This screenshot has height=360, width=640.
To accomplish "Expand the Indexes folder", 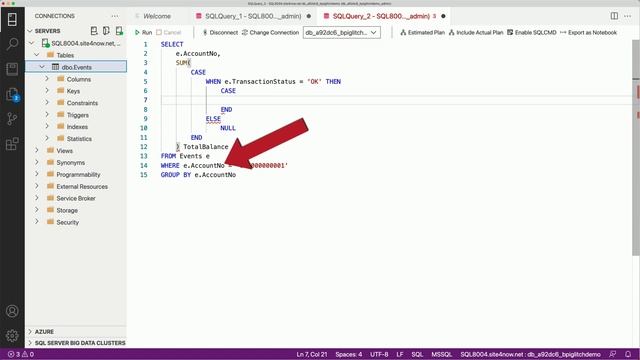I will pyautogui.click(x=47, y=127).
